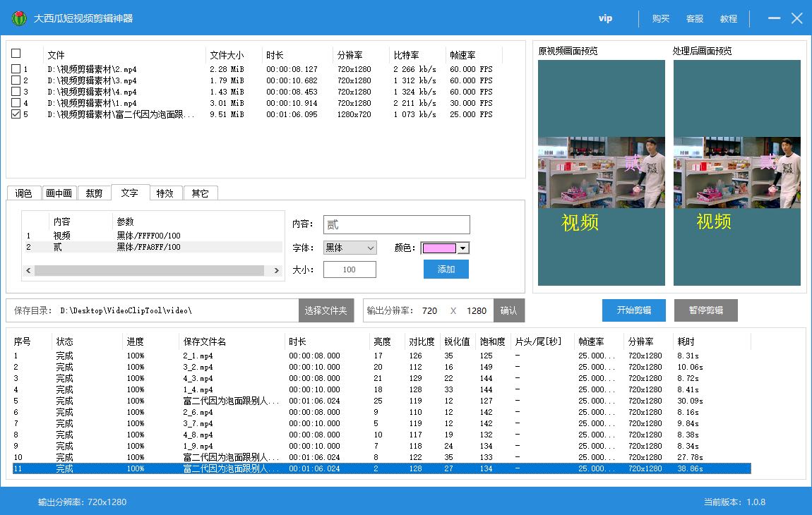812x515 pixels.
Task: Click the right arrow of text list scrollbar
Action: click(277, 270)
